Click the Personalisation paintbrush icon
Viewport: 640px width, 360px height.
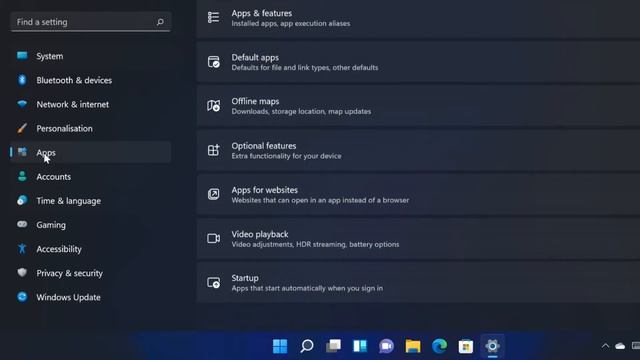(22, 128)
